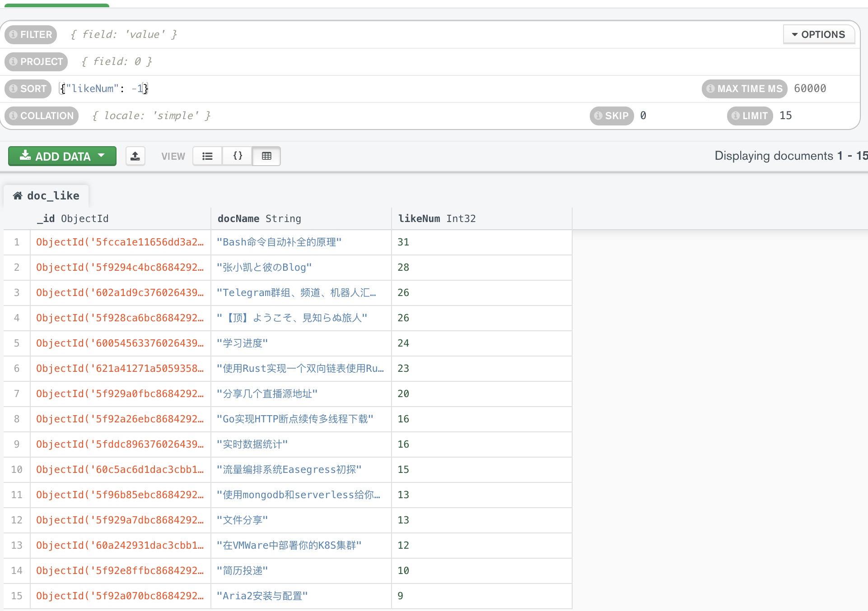Switch to JSON view with braces icon
The image size is (868, 611).
[237, 156]
